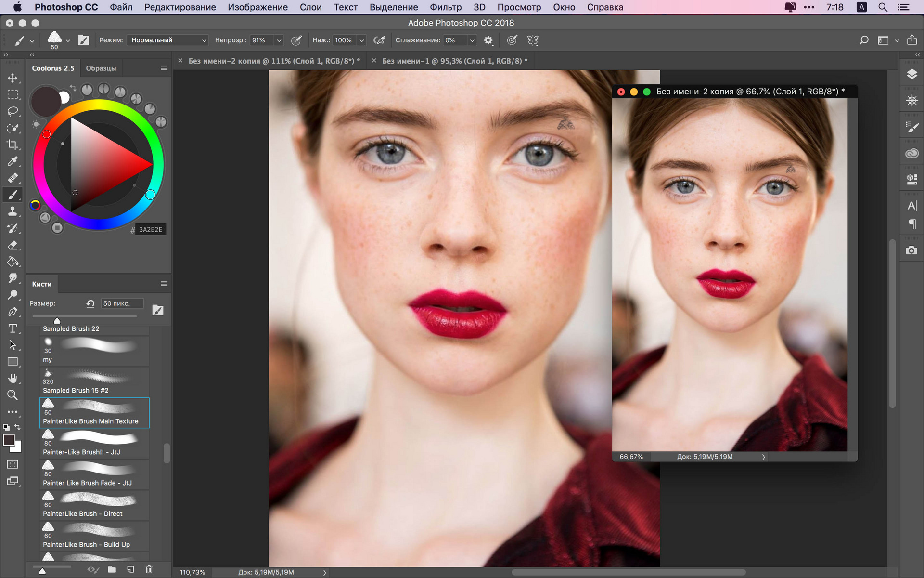Open the Character panel icon

click(911, 206)
